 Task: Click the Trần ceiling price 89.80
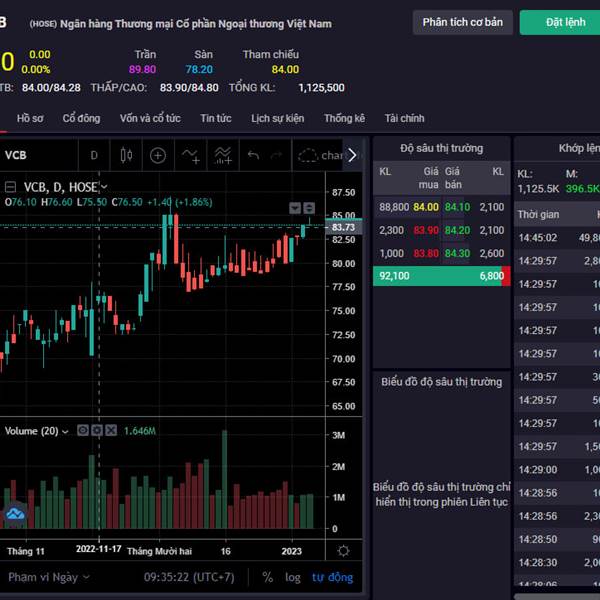142,69
